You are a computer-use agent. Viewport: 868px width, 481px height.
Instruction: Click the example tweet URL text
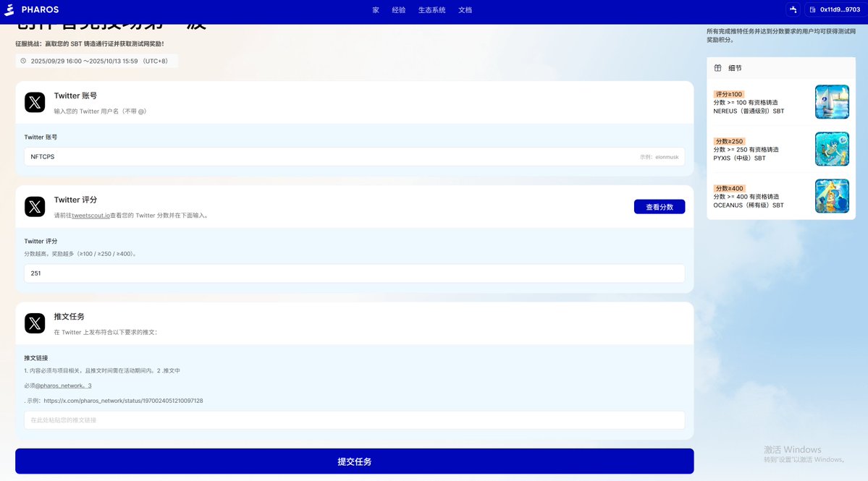coord(123,401)
